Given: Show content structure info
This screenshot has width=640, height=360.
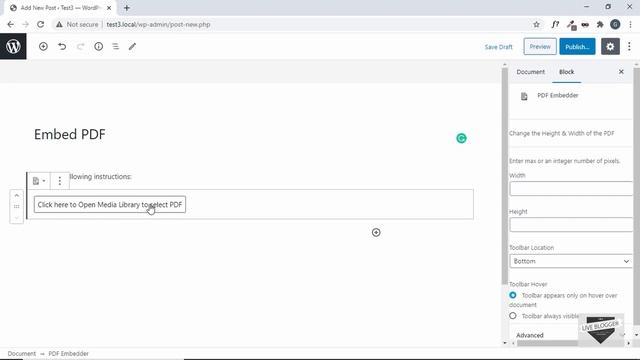Looking at the screenshot, I should coord(98,47).
